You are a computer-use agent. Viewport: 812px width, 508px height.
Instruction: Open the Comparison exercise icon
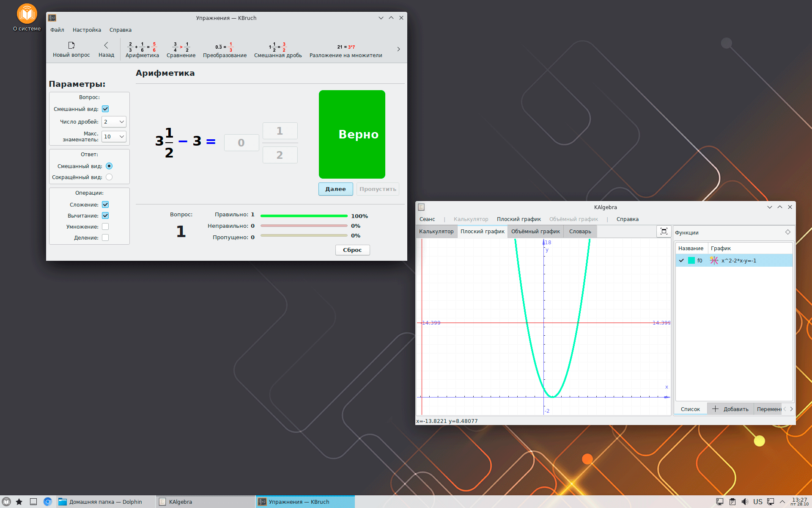pyautogui.click(x=181, y=47)
